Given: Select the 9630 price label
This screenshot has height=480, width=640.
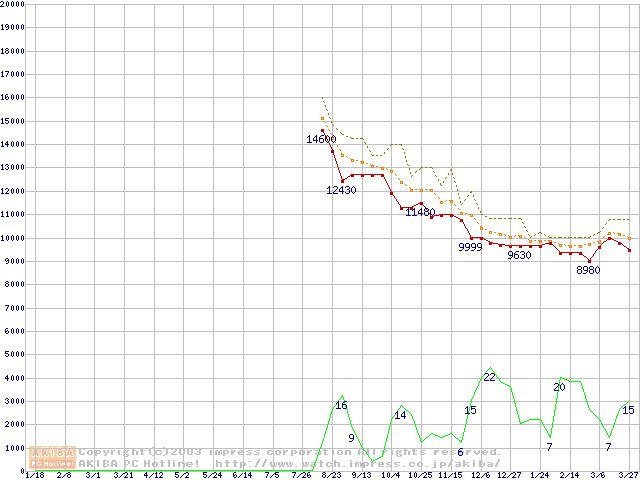Looking at the screenshot, I should (519, 255).
